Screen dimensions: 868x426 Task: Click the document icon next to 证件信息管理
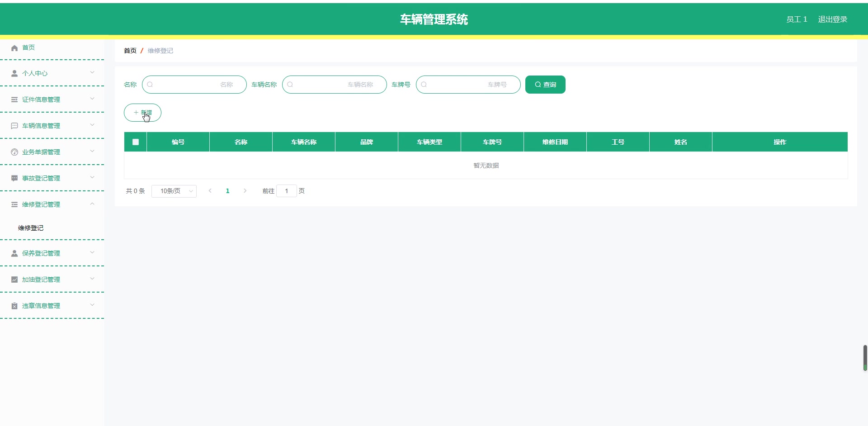coord(14,99)
